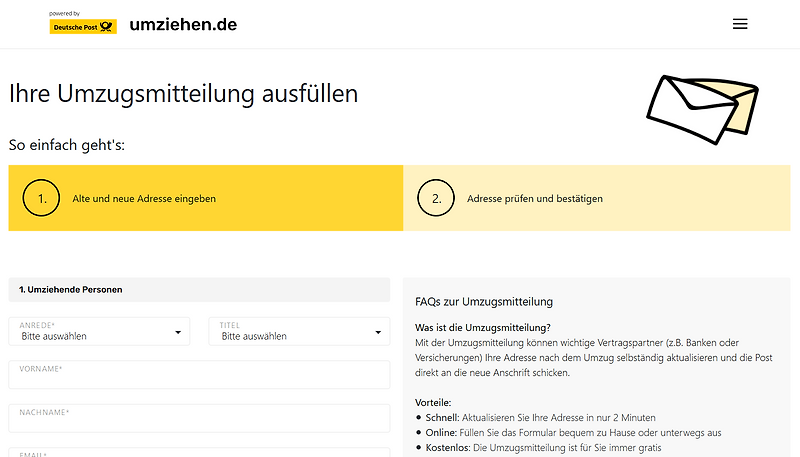Screen dimensions: 800x457
Task: Select step 2 circle icon
Action: click(436, 198)
